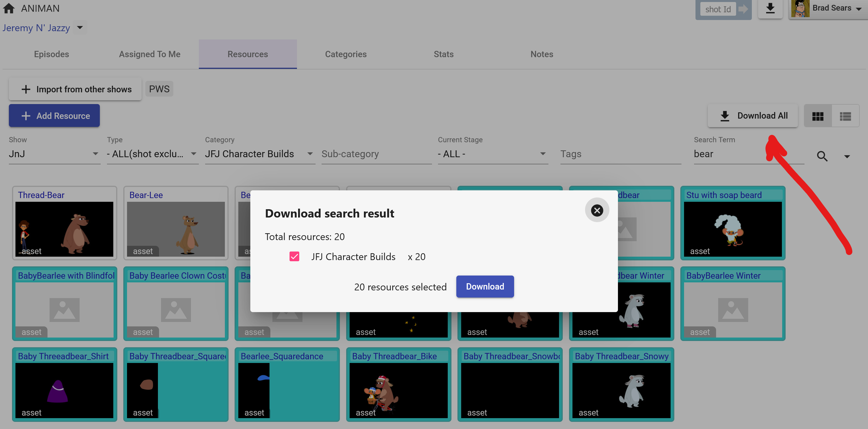The width and height of the screenshot is (868, 429).
Task: Open the Show dropdown JnJ
Action: pos(54,154)
